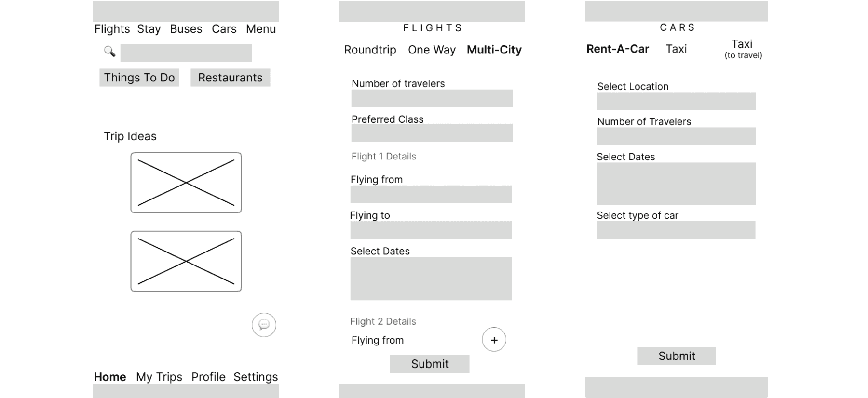868x398 pixels.
Task: Open the Select type of car field
Action: [676, 230]
